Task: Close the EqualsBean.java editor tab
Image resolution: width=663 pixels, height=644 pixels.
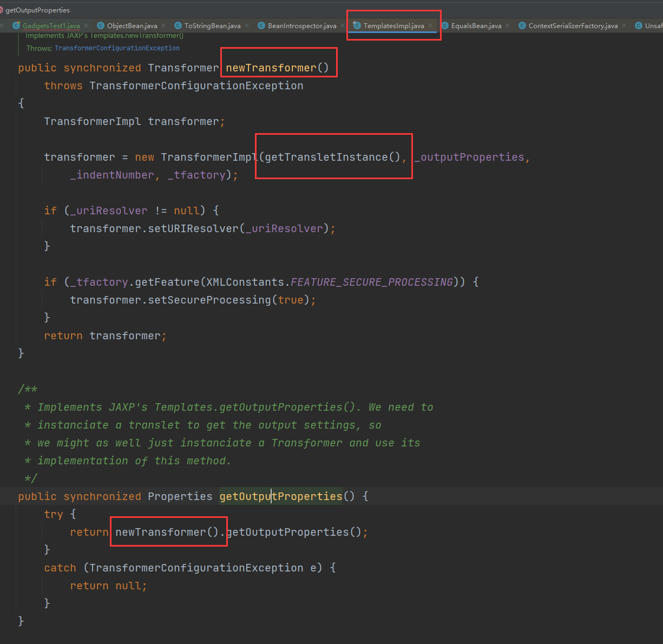Action: [508, 25]
